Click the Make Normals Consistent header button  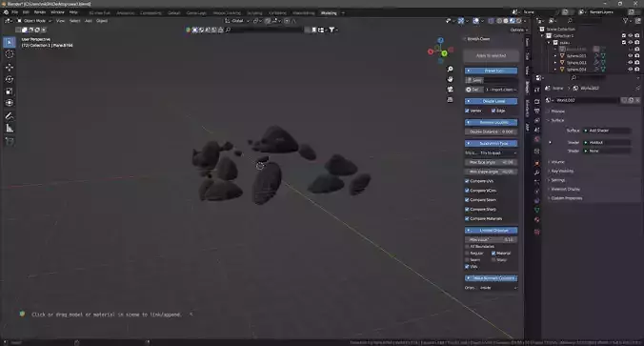[x=492, y=278]
